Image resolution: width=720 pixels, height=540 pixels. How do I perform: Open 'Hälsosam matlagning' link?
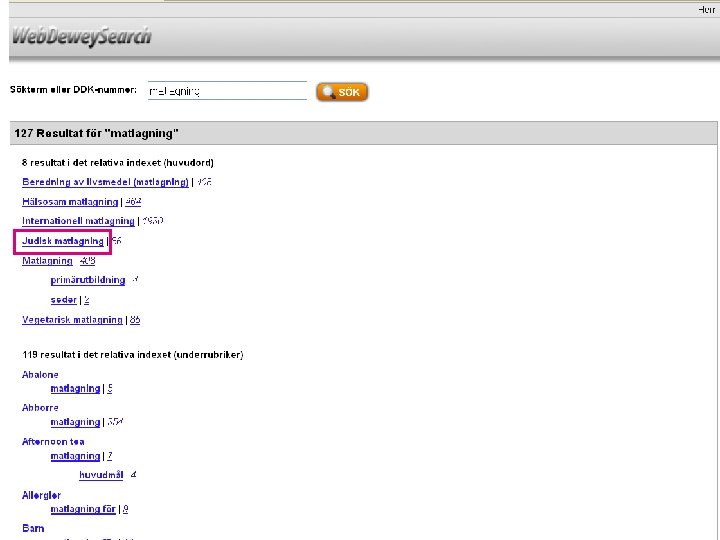(70, 202)
